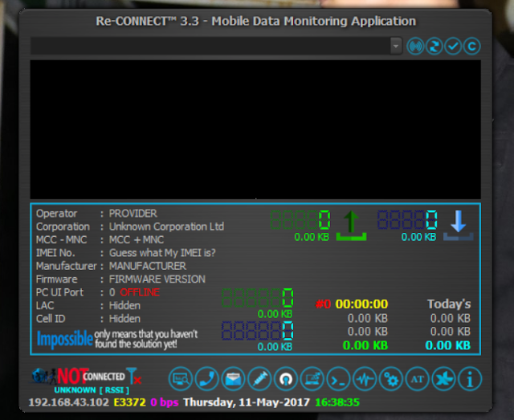Viewport: 514px width, 420px height.
Task: Click the monitor with magnifier icon
Action: (x=180, y=379)
